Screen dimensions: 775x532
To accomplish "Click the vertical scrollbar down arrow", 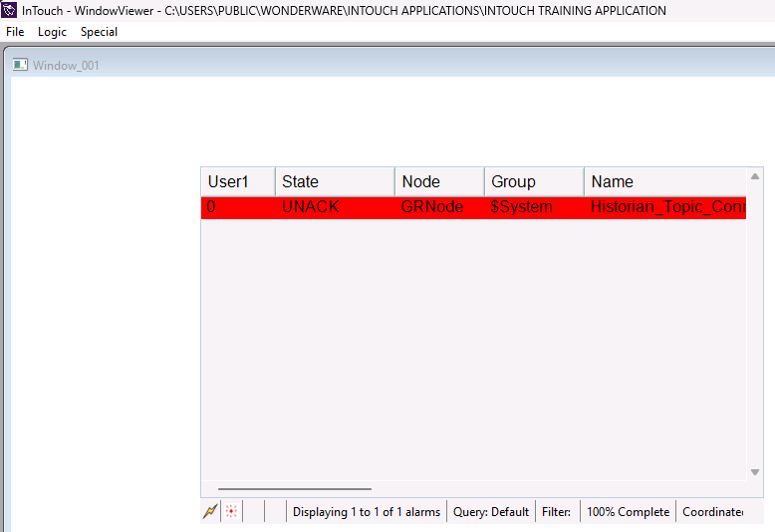I will coord(755,472).
